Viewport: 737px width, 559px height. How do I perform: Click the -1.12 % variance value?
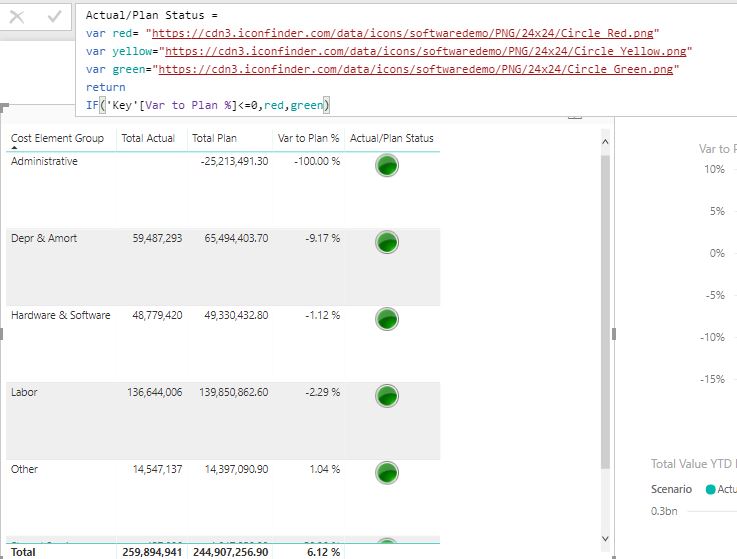point(322,315)
